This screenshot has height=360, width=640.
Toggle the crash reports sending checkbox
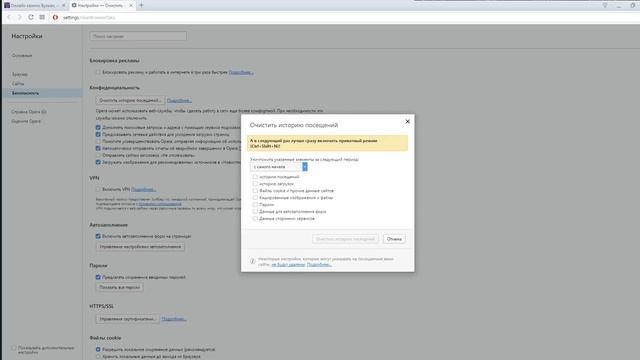(98, 148)
